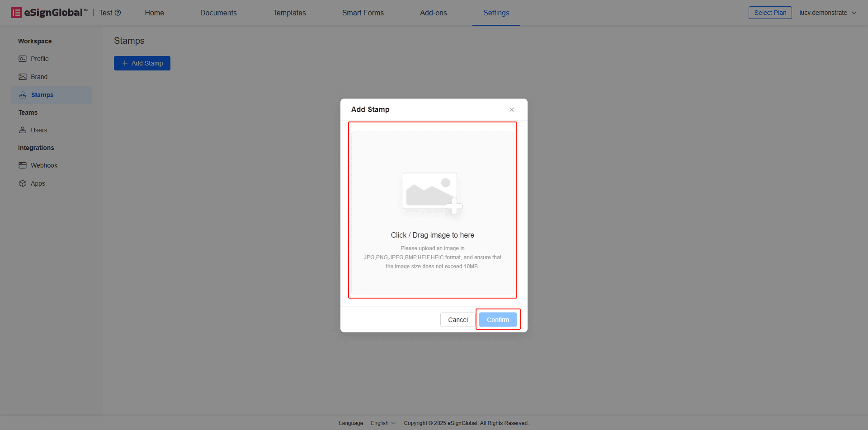Switch to the Templates tab
868x430 pixels.
[289, 13]
